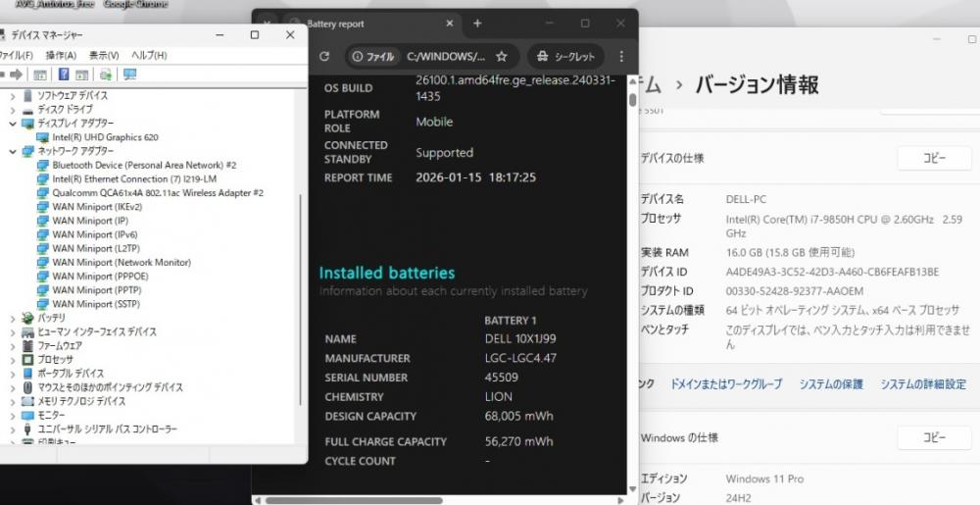Viewport: 980px width, 505px height.
Task: Click ファイル info chip in address bar
Action: [373, 56]
